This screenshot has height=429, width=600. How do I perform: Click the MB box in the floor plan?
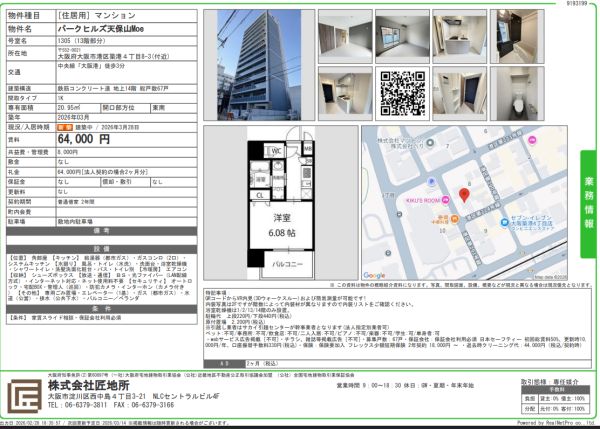click(308, 148)
